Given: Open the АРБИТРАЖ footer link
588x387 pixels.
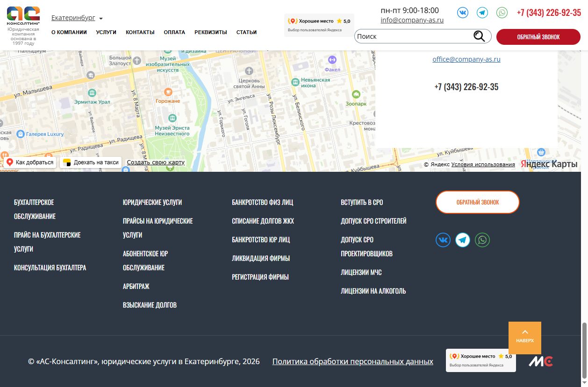Looking at the screenshot, I should tap(136, 286).
